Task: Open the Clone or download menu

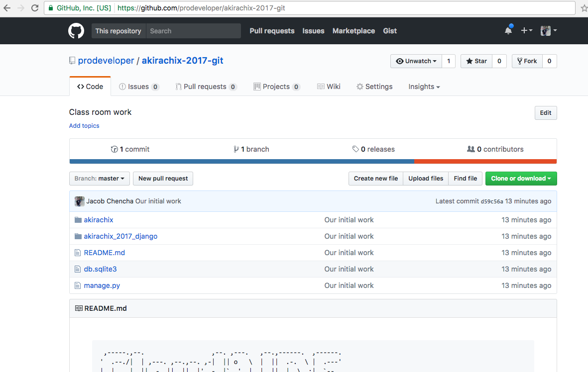Action: pyautogui.click(x=521, y=179)
